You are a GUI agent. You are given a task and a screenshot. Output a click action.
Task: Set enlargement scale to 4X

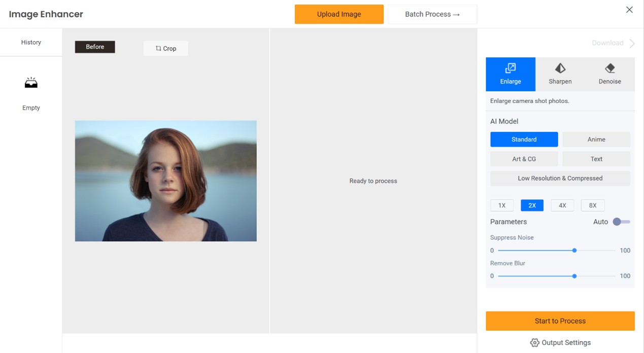[x=562, y=205]
